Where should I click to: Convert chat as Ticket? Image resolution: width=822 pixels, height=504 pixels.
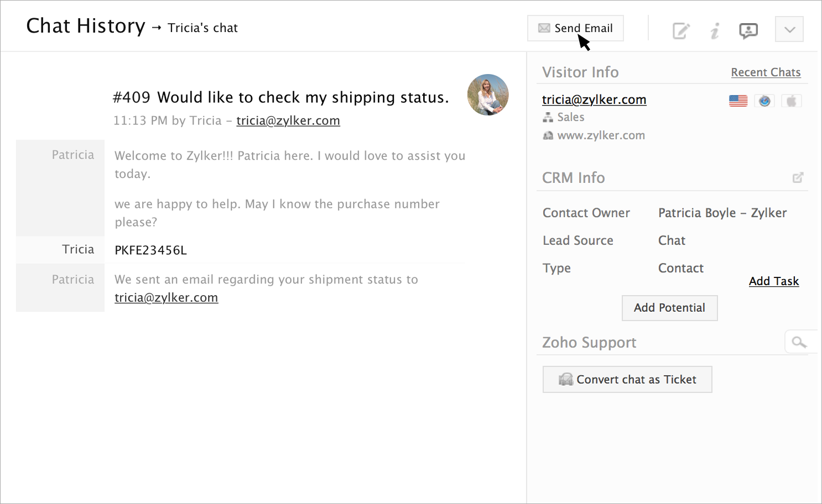[x=627, y=380]
